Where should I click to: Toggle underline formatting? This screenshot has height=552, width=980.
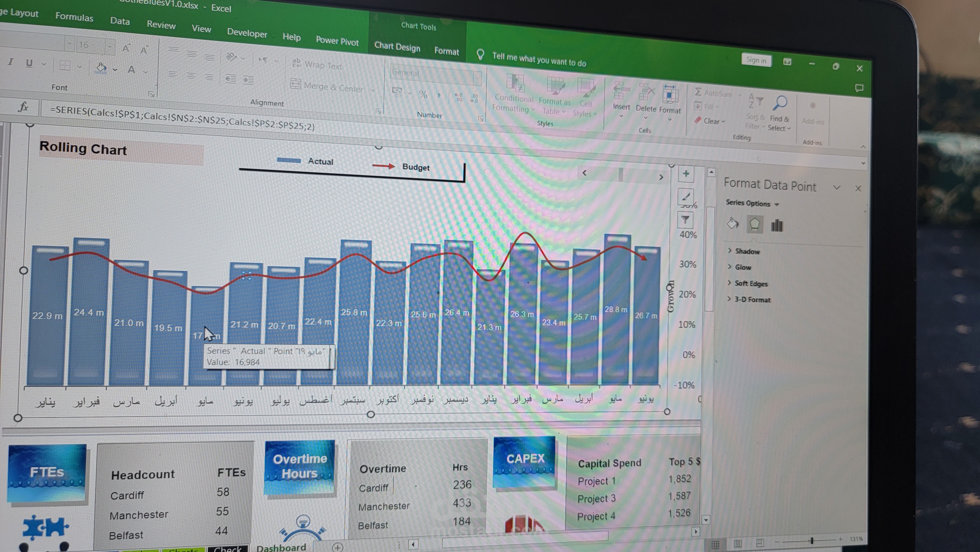coord(29,63)
